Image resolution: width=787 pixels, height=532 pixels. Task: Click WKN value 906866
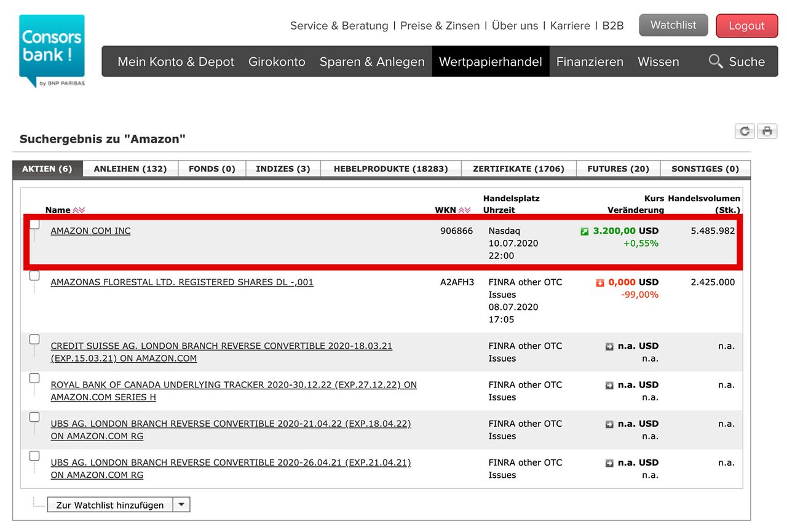[x=457, y=231]
